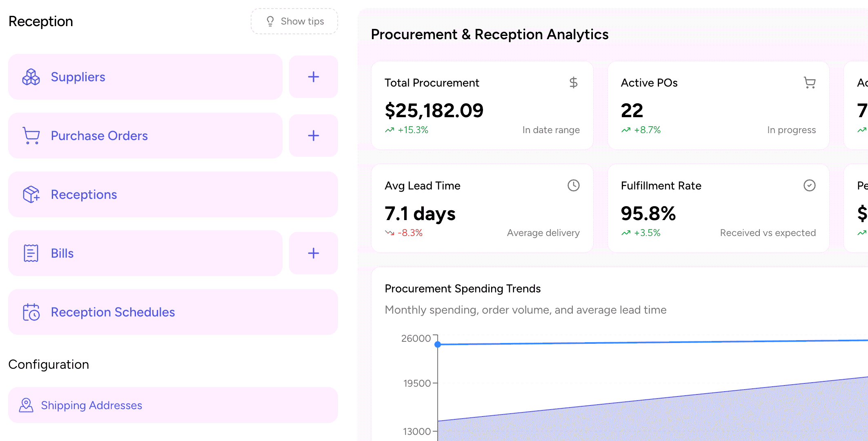Click the Configuration heading

click(x=49, y=364)
